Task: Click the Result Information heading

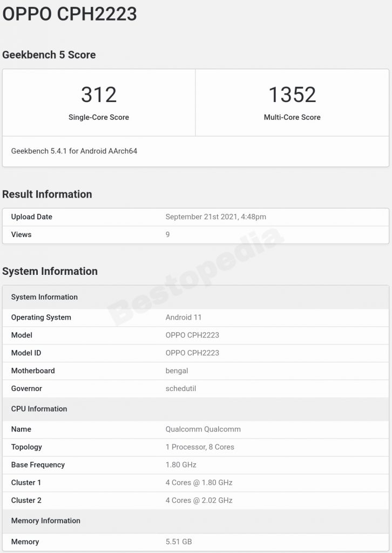Action: click(47, 194)
